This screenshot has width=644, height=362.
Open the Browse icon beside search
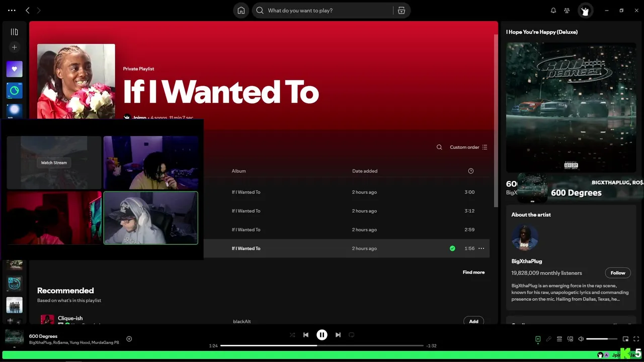click(x=401, y=11)
